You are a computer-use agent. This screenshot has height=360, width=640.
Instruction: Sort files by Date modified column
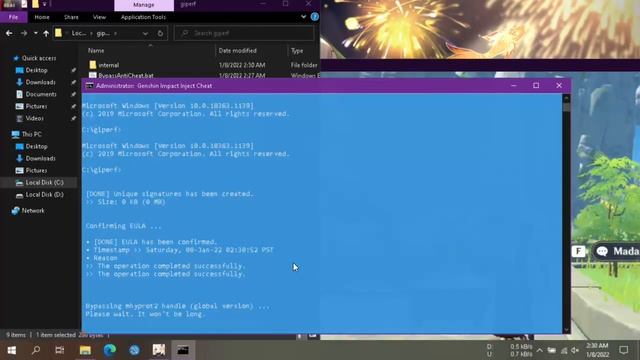pyautogui.click(x=237, y=51)
